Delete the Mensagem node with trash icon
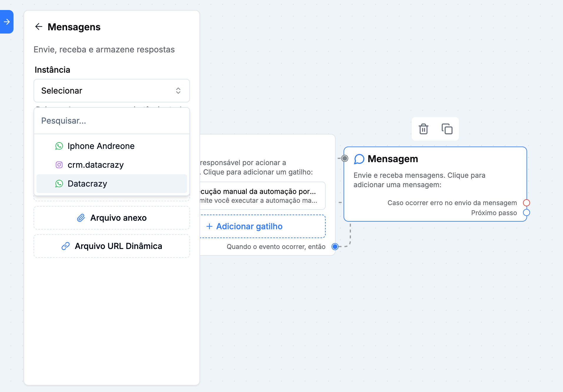This screenshot has height=392, width=563. (x=423, y=129)
